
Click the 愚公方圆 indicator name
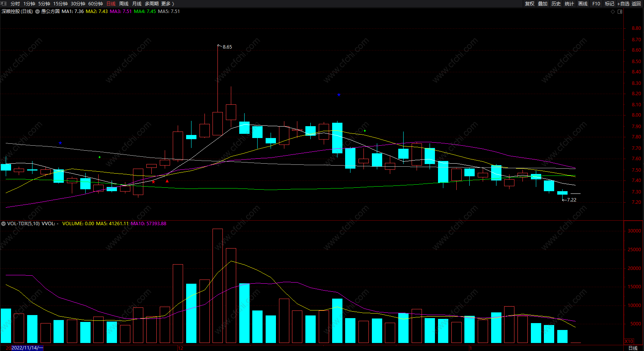[50, 11]
